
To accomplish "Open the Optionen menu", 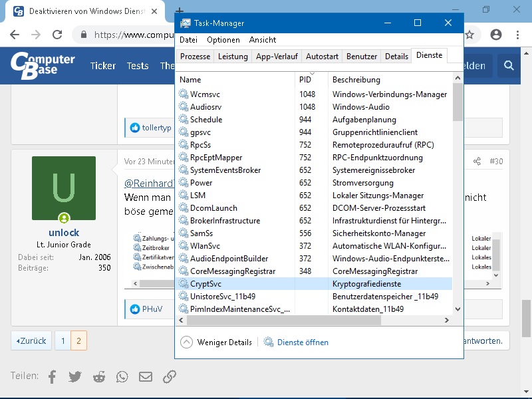I will 223,40.
